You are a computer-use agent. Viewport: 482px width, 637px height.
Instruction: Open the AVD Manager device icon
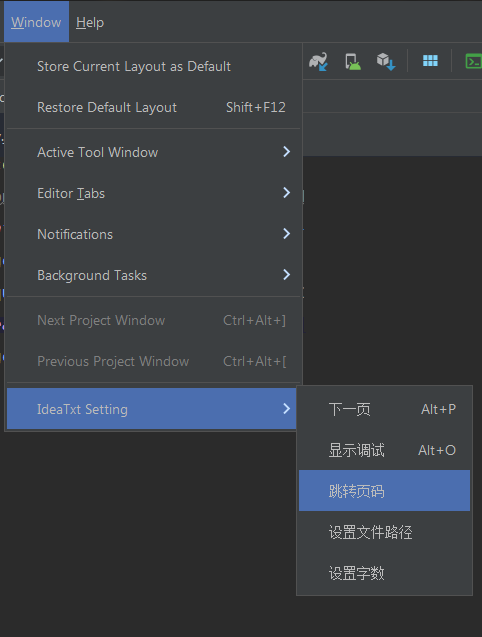click(x=352, y=61)
